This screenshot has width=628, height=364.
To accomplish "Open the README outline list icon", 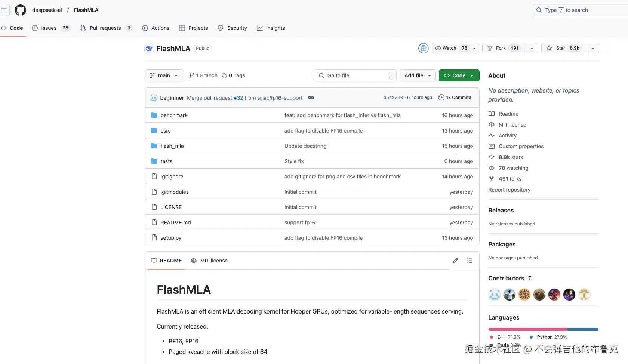I will point(470,261).
